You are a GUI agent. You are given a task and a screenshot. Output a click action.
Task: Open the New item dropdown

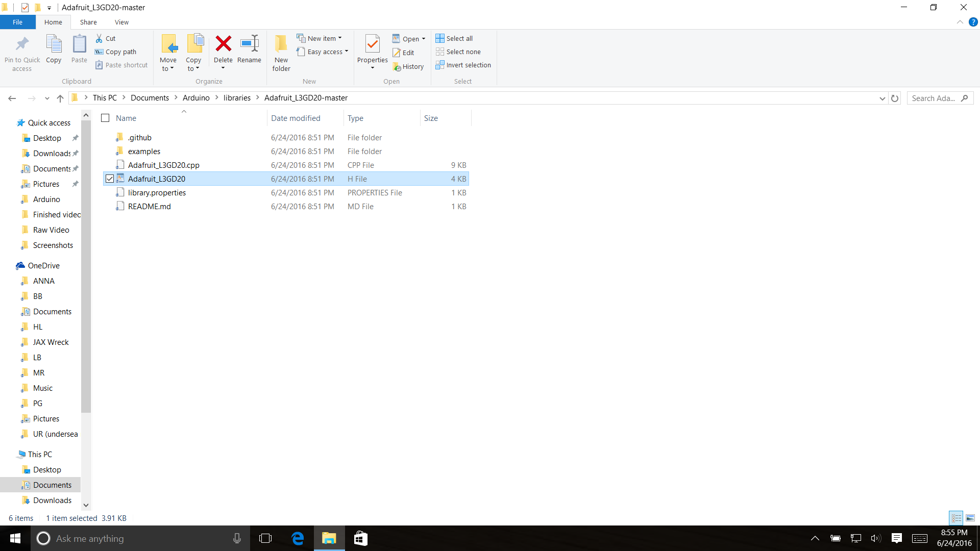click(x=320, y=38)
